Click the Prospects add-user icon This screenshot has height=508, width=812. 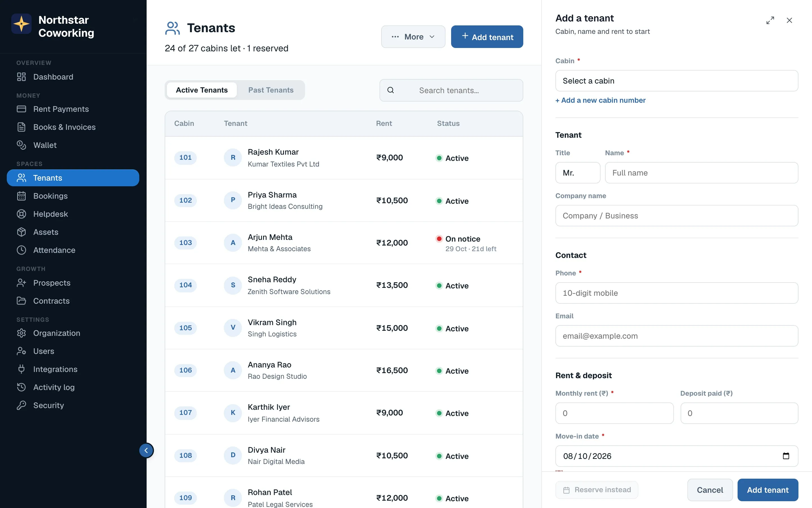(x=21, y=283)
